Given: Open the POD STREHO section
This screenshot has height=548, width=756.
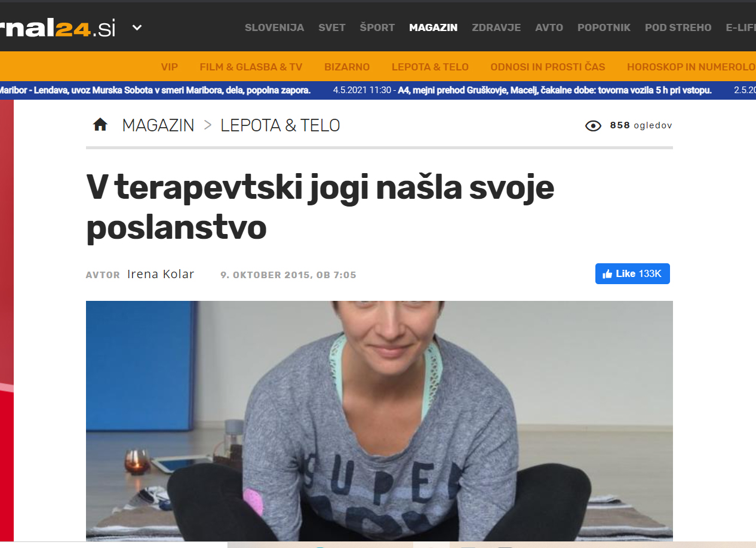Looking at the screenshot, I should 678,27.
